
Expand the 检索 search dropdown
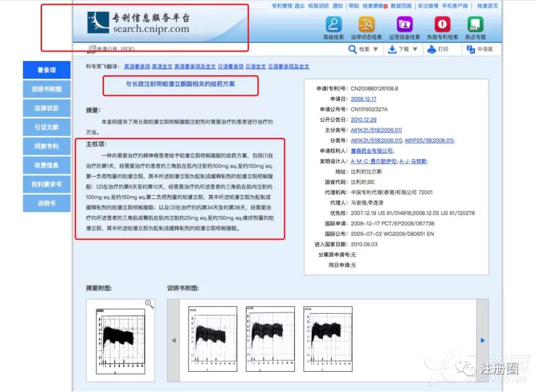click(375, 49)
